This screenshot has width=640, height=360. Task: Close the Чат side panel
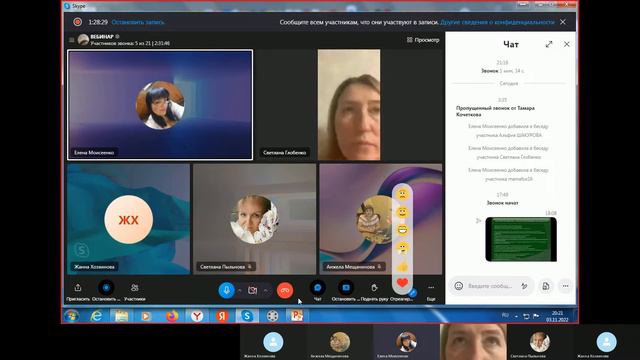pos(567,44)
